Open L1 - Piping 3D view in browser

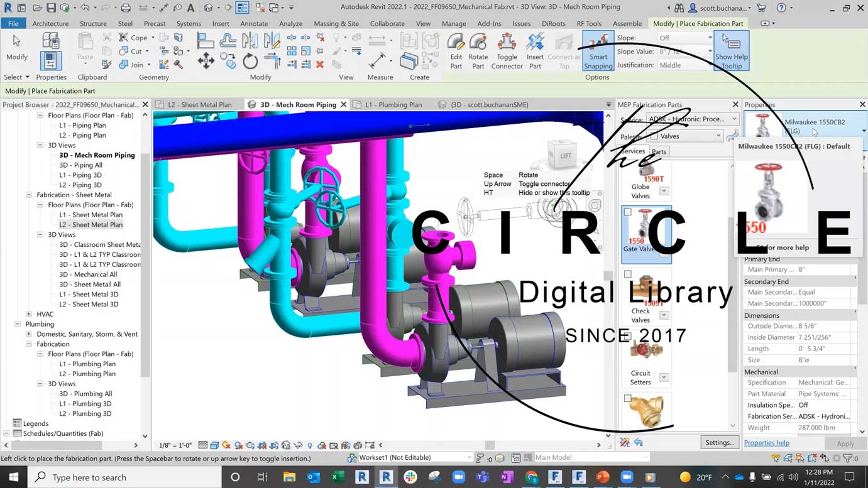point(80,175)
